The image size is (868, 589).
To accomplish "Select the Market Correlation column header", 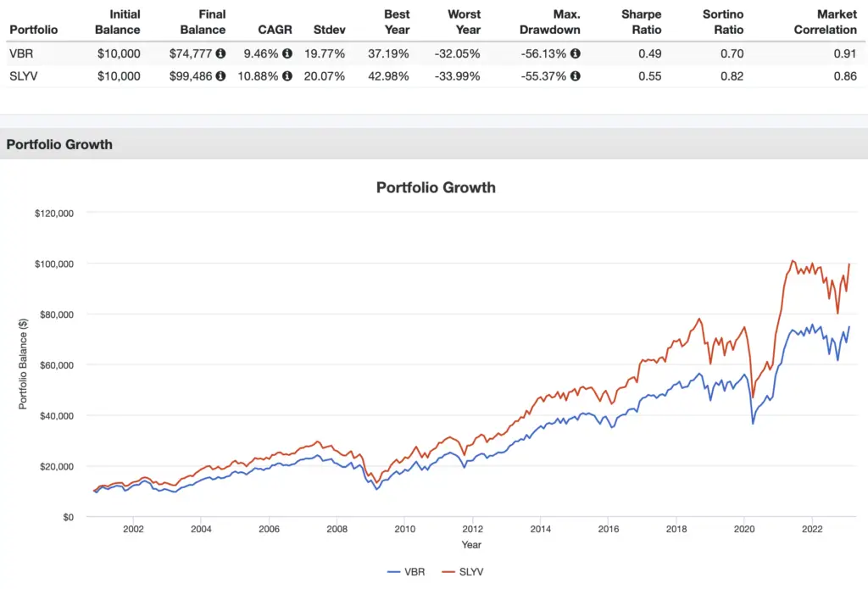I will 825,22.
